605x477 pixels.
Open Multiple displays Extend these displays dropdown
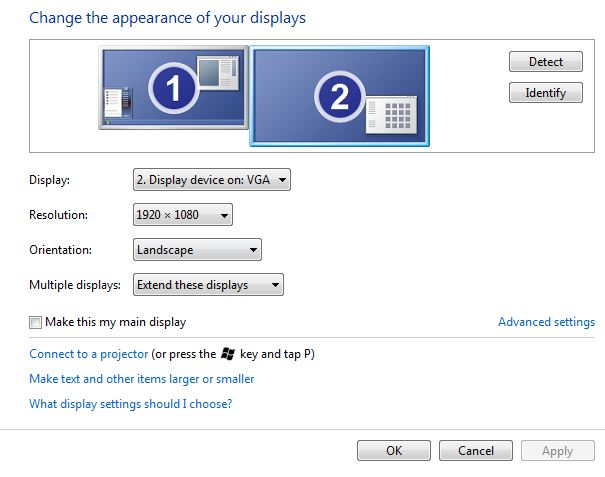[x=208, y=285]
